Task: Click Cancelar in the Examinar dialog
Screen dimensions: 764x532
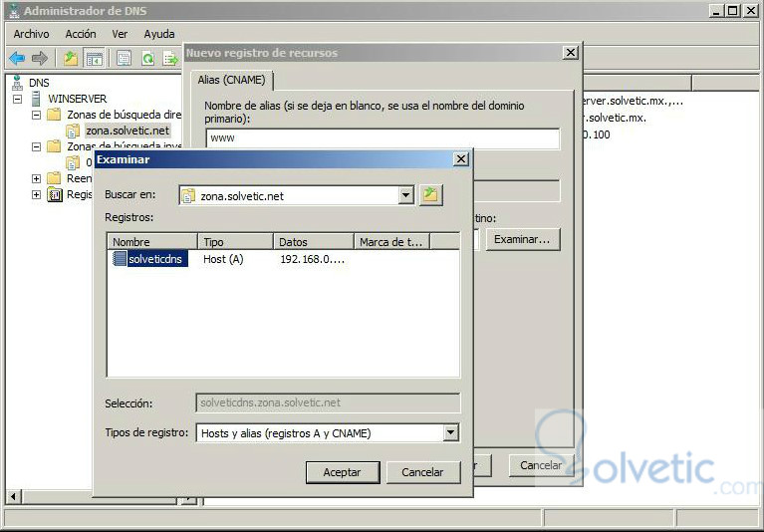Action: click(423, 472)
